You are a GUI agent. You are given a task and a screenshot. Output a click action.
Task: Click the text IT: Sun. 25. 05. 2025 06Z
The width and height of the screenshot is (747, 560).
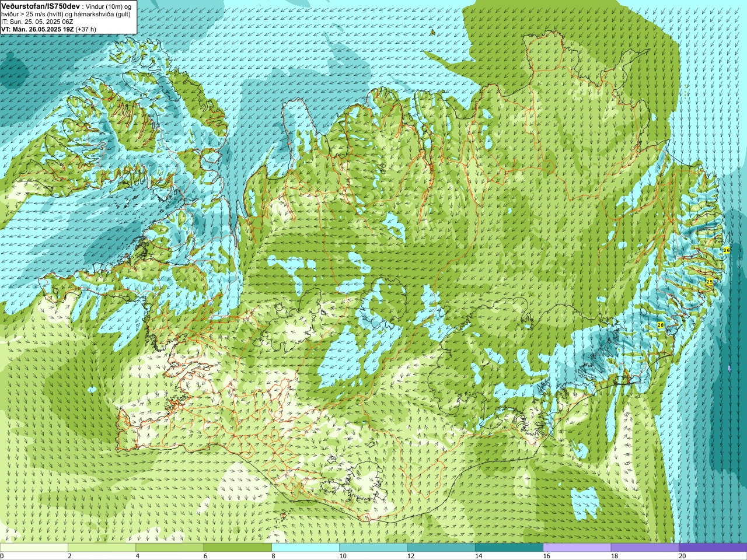(37, 22)
